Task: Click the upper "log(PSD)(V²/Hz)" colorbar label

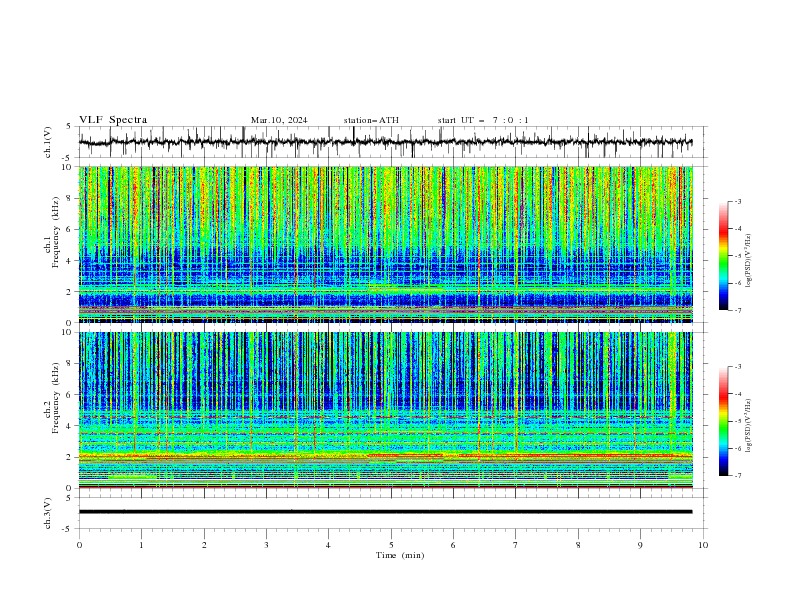Action: tap(748, 261)
